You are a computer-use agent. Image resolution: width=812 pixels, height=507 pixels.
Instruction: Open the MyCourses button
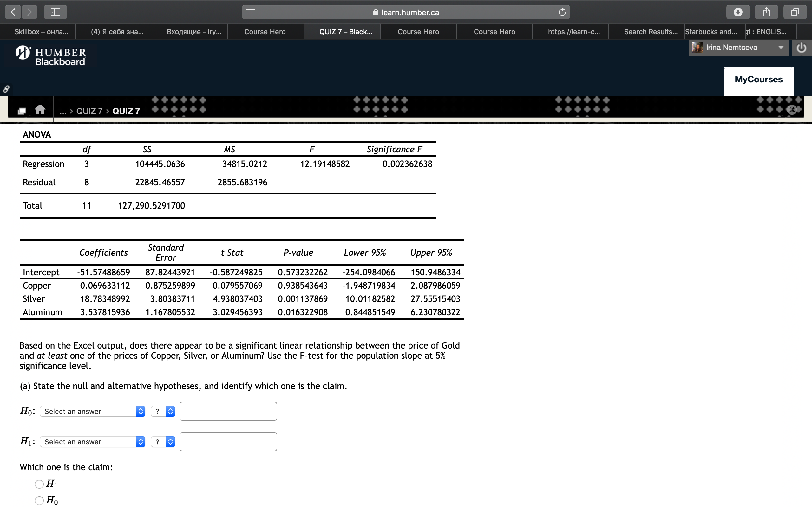pyautogui.click(x=758, y=80)
